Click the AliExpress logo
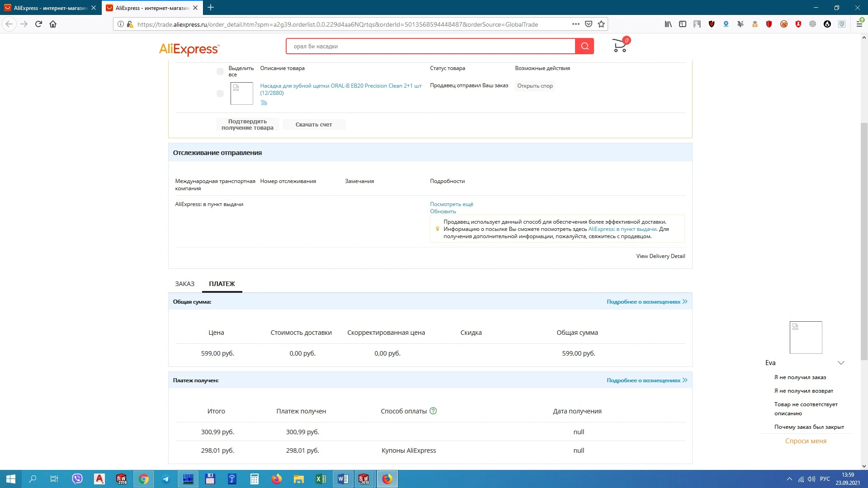868x488 pixels. point(189,49)
